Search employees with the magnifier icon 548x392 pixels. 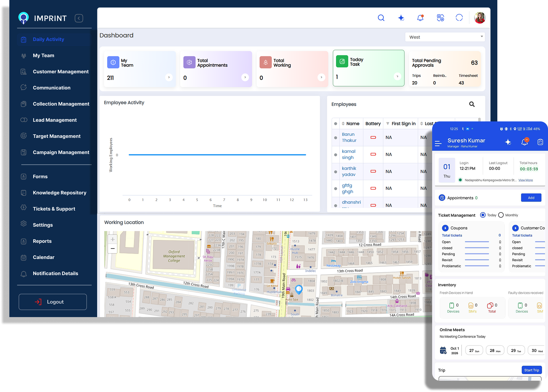point(472,104)
